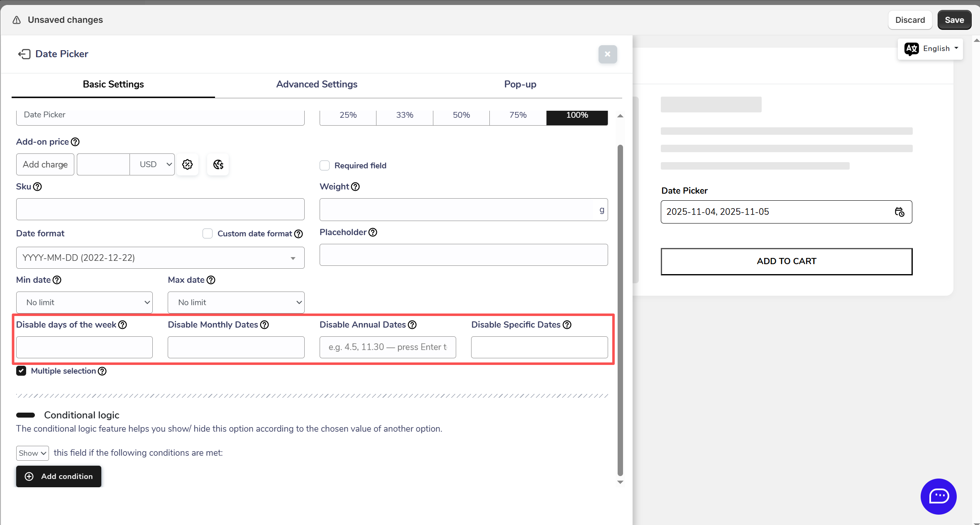Click the Add condition button
Screen dimensions: 980x525
59,476
